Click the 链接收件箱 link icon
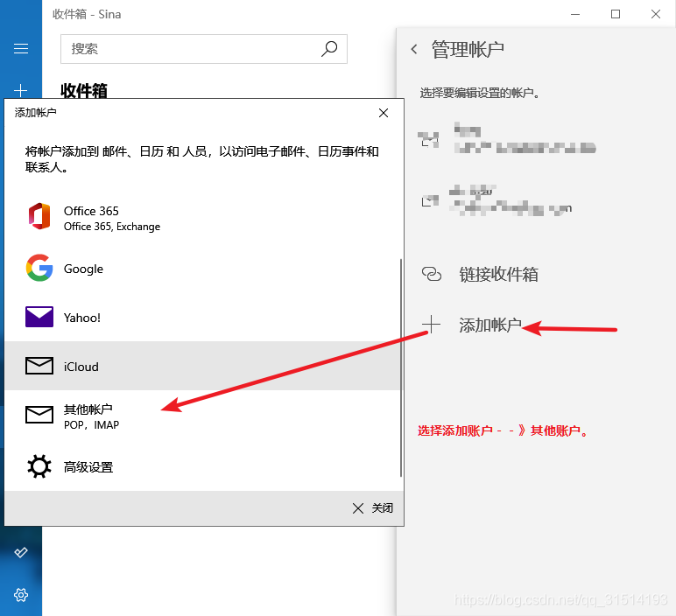Screen dimensions: 676x616 432,274
